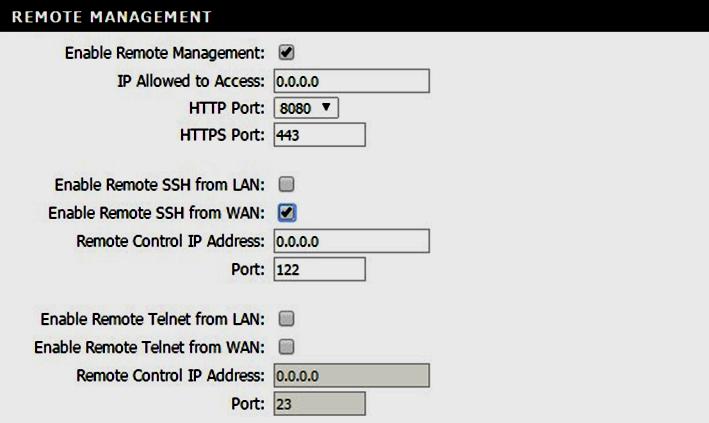Click the IP Allowed to Access label

[191, 81]
